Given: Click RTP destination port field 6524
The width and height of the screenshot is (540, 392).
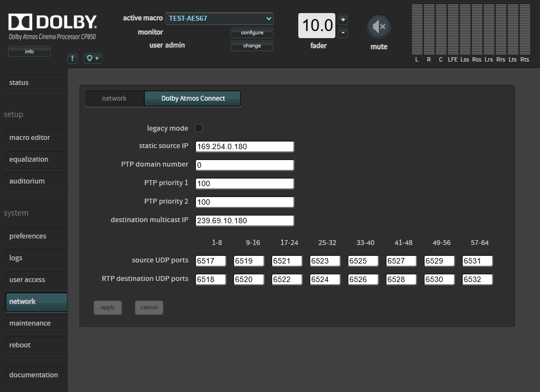Looking at the screenshot, I should click(325, 279).
